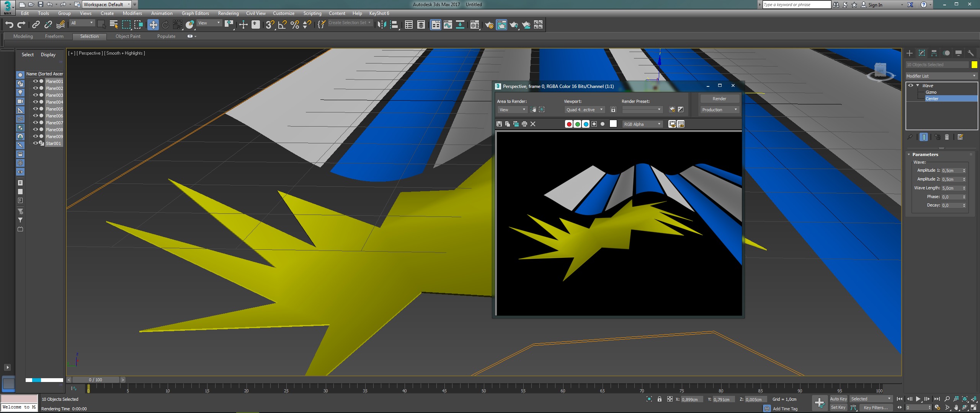
Task: Expand the Production render mode dropdown
Action: click(719, 110)
